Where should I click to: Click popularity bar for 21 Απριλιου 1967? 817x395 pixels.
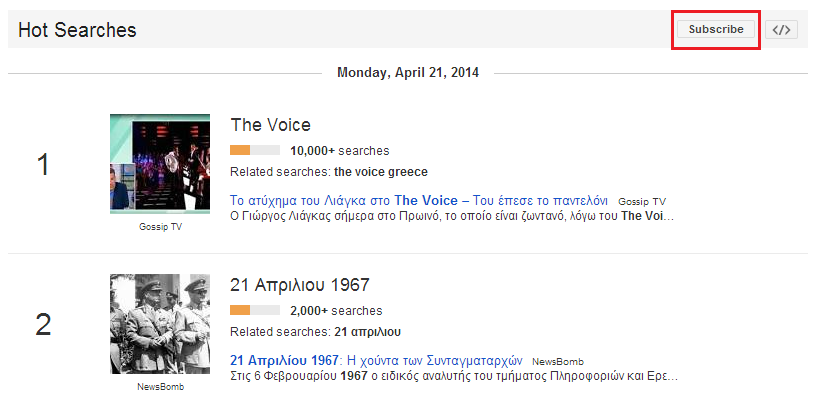coord(255,311)
